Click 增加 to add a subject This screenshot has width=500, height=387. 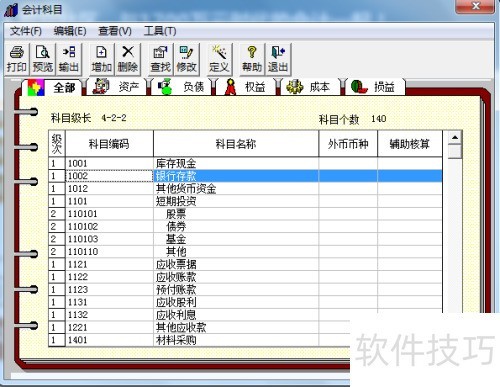click(102, 59)
